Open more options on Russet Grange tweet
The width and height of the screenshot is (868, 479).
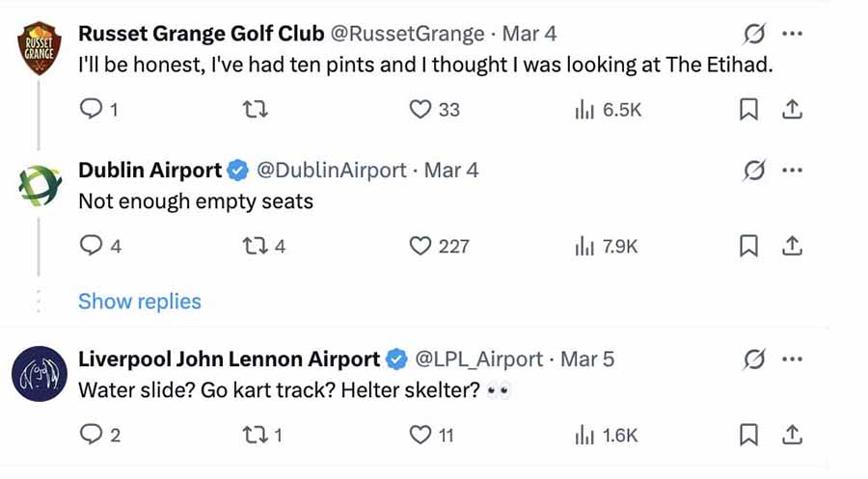(792, 34)
